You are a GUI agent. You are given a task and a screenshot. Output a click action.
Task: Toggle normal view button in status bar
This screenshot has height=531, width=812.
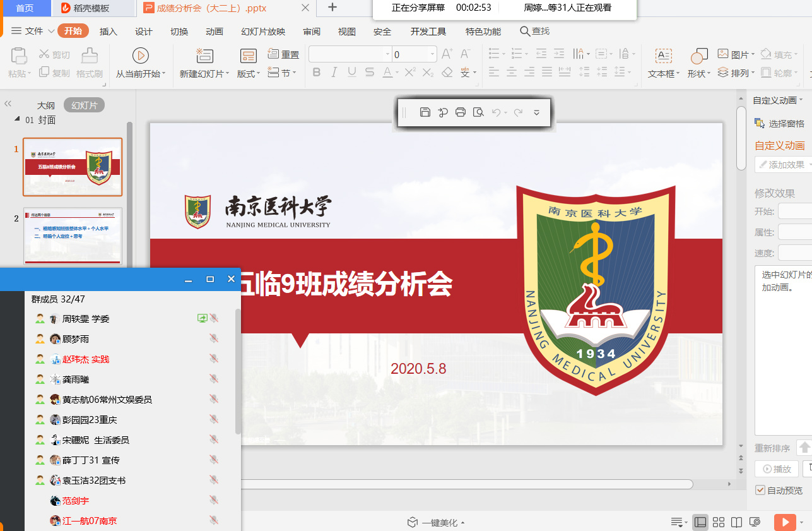point(700,522)
